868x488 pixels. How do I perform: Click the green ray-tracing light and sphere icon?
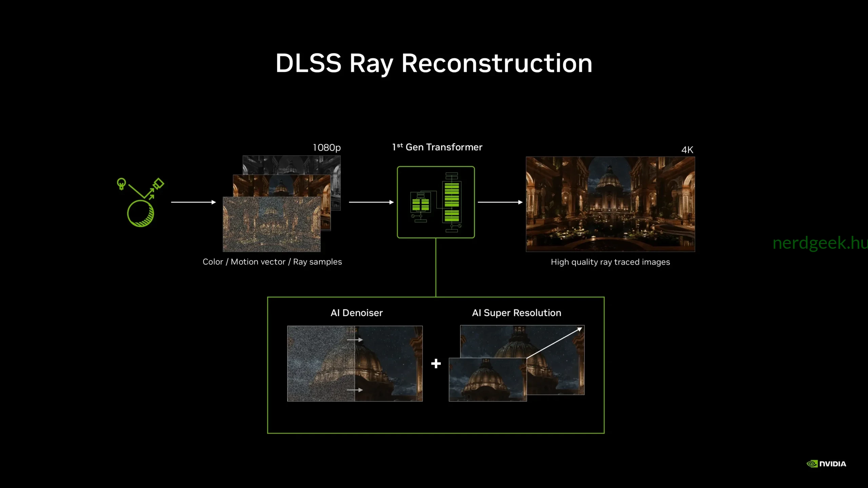(140, 202)
